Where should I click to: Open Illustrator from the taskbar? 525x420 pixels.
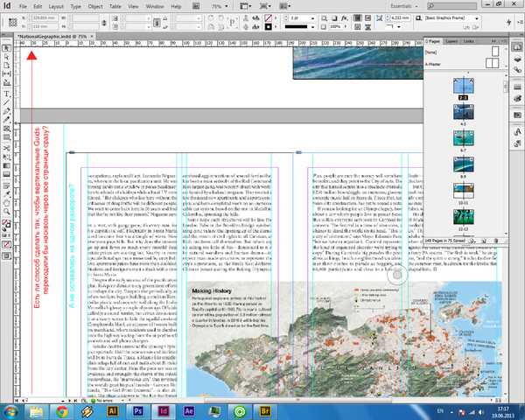[113, 411]
